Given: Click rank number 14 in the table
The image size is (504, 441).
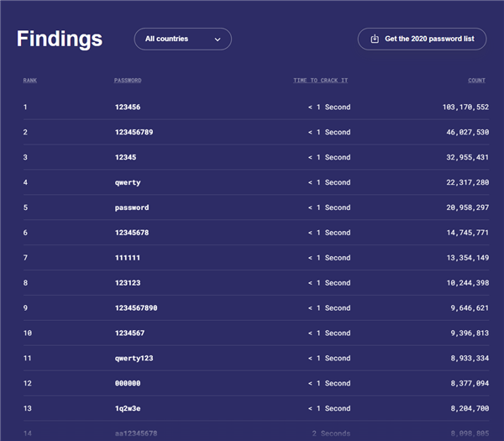Looking at the screenshot, I should (28, 433).
